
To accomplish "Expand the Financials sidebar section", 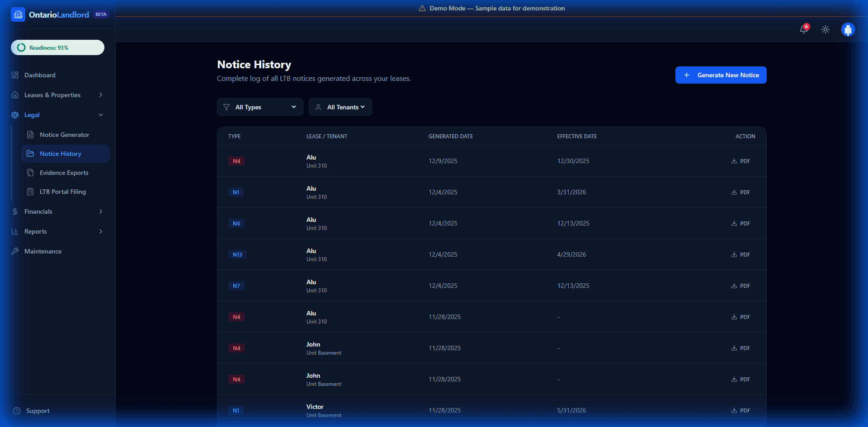I will pyautogui.click(x=101, y=211).
